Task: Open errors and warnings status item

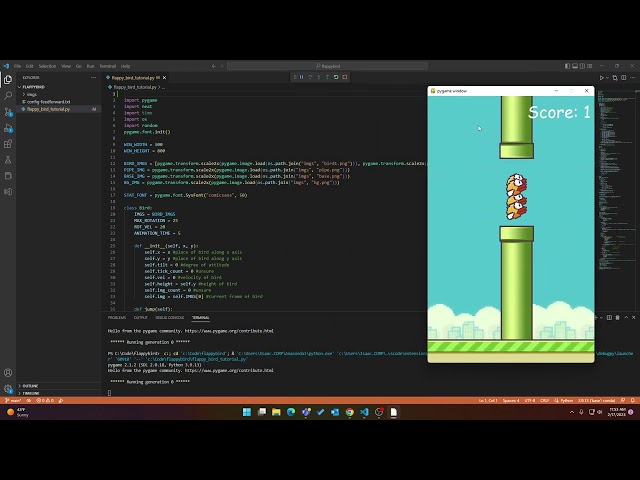Action: click(45, 400)
